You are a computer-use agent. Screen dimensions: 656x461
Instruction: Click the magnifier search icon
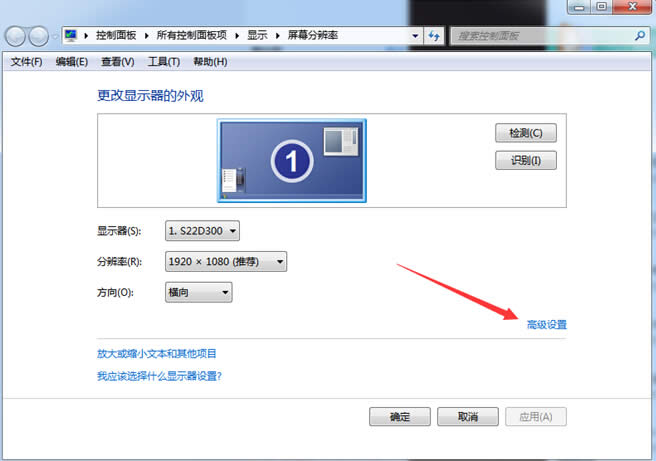(640, 36)
